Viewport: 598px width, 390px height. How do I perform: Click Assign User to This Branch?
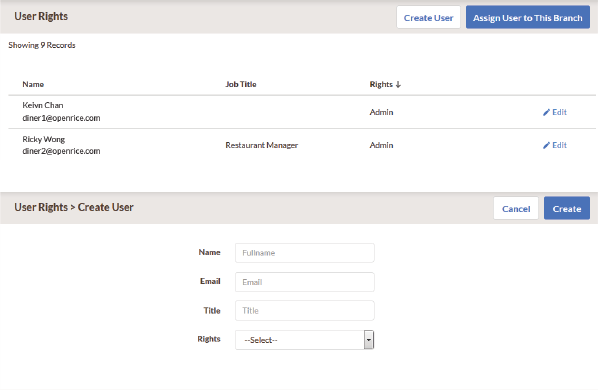(528, 17)
